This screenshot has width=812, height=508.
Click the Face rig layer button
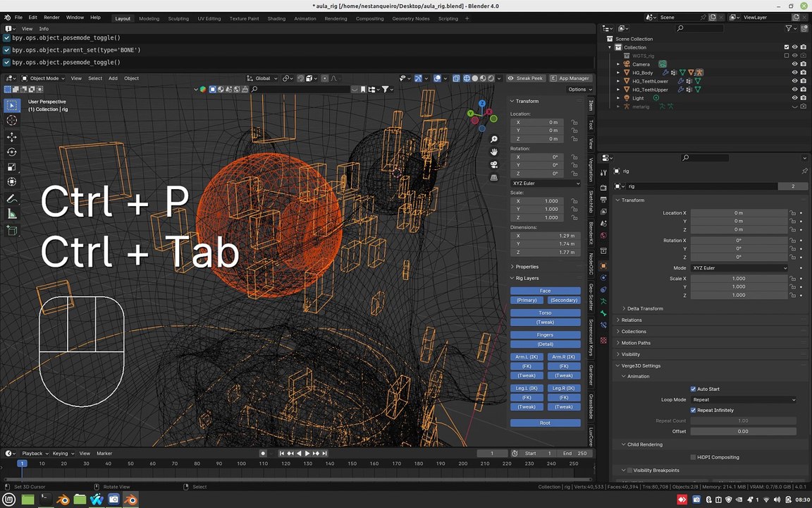(x=546, y=291)
